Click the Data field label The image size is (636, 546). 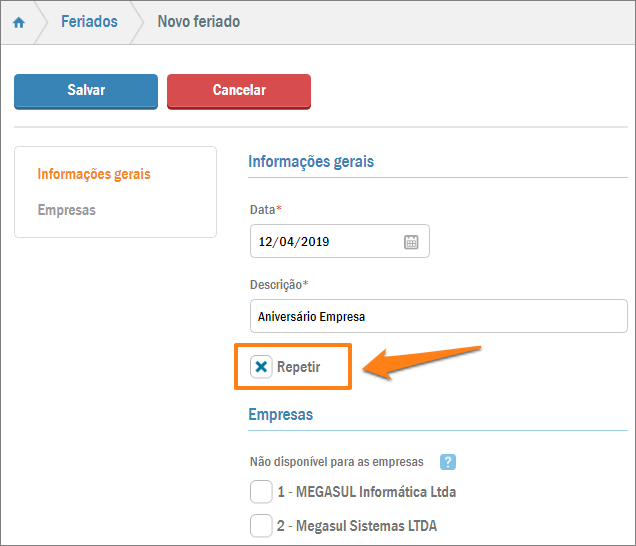(x=263, y=210)
